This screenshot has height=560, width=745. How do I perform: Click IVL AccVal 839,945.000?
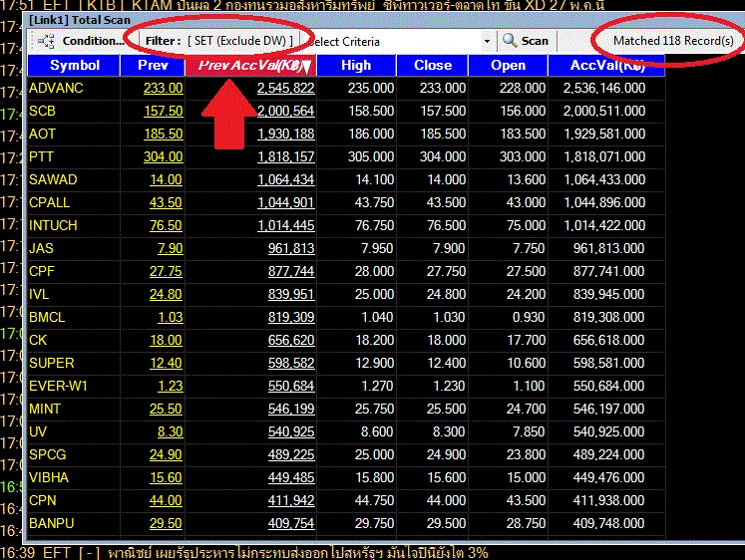608,294
